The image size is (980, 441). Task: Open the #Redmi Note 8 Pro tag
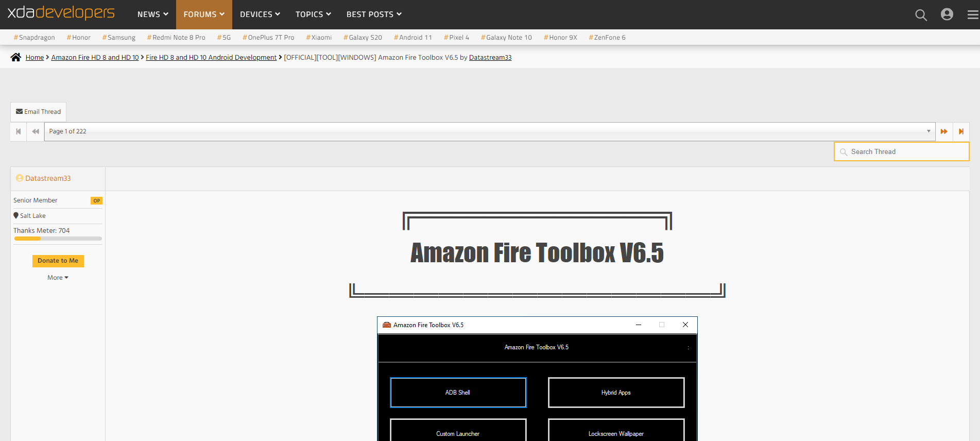(176, 38)
